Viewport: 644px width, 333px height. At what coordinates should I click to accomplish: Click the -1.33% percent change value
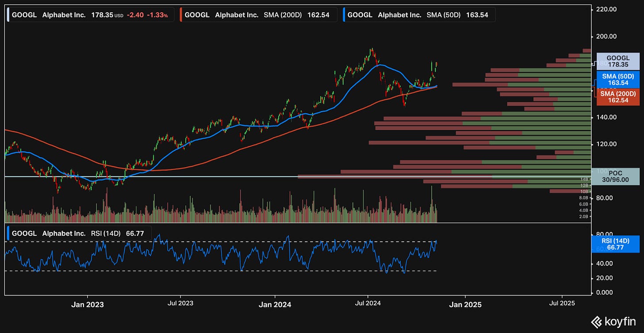[x=157, y=15]
